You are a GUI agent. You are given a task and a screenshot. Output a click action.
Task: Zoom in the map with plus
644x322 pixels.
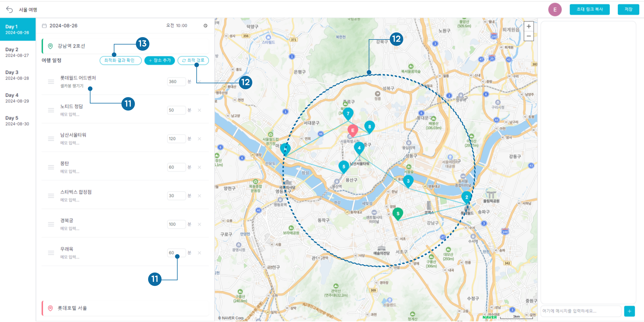529,26
